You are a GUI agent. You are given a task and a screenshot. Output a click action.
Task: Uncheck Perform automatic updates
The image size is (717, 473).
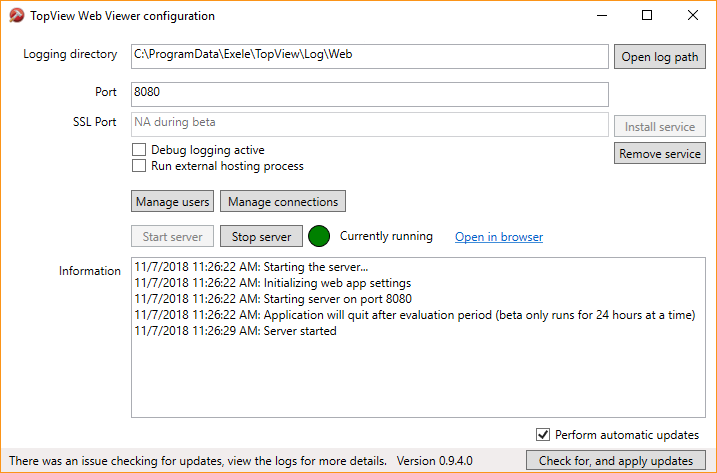(543, 435)
